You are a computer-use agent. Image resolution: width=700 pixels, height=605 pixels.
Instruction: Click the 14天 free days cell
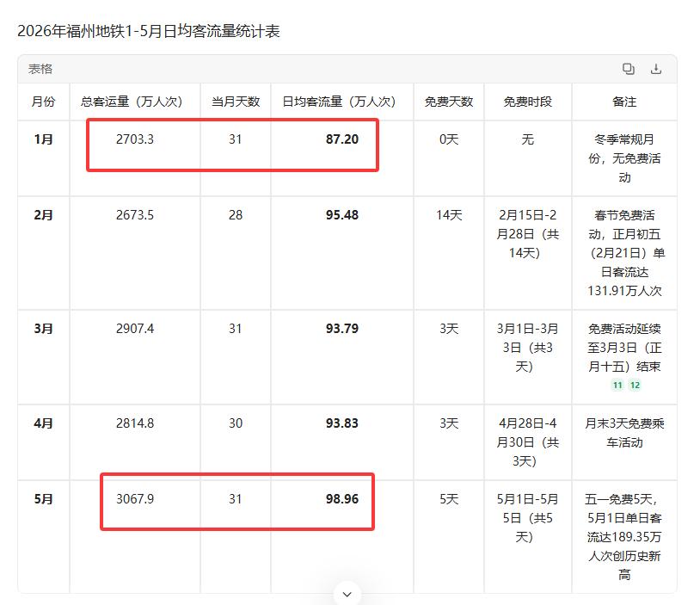[449, 215]
